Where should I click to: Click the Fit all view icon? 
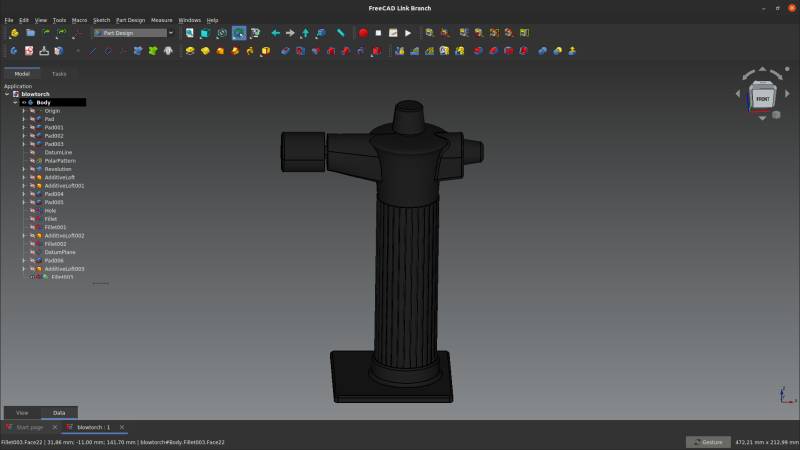(x=189, y=33)
